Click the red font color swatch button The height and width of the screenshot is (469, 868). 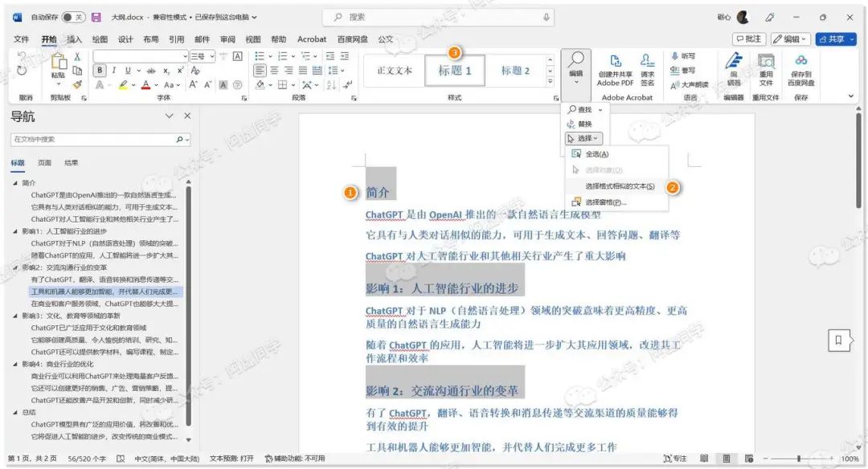pos(145,84)
